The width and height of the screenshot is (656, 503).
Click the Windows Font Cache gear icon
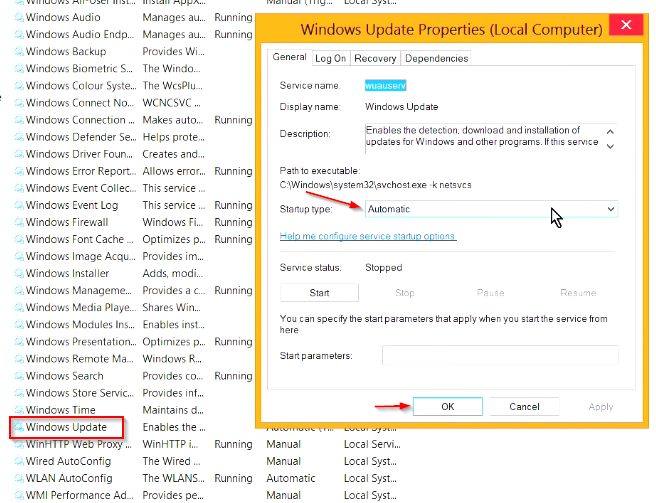click(19, 240)
